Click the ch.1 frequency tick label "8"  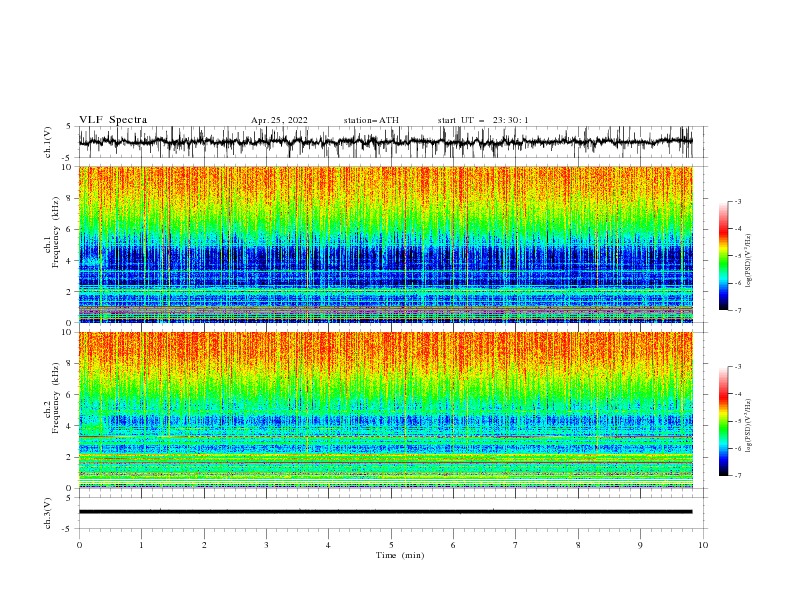(71, 198)
